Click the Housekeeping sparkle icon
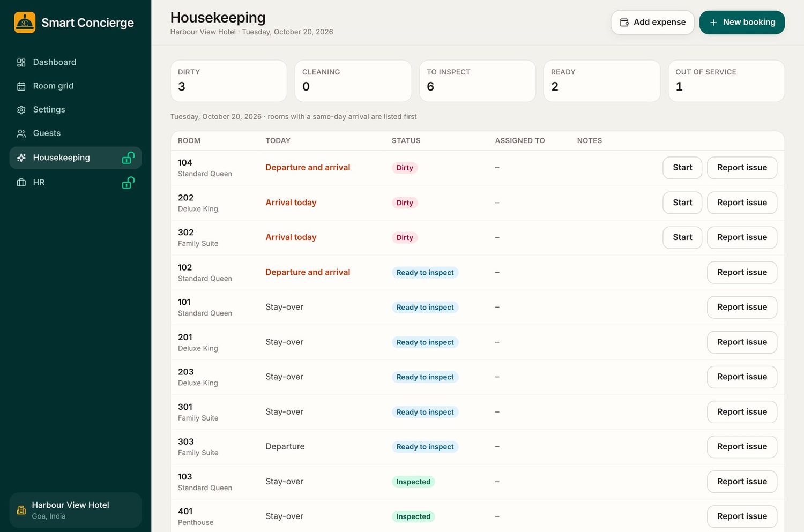Image resolution: width=804 pixels, height=532 pixels. pos(21,158)
